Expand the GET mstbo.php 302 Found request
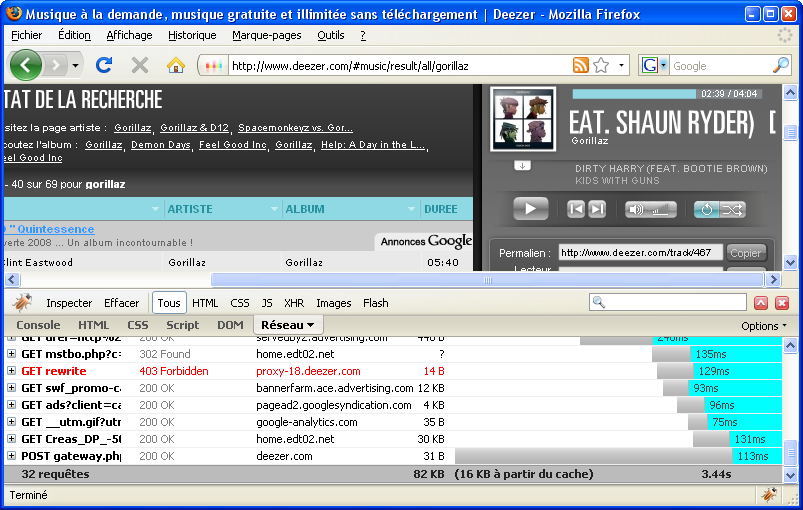Viewport: 803px width, 510px height. pos(11,354)
